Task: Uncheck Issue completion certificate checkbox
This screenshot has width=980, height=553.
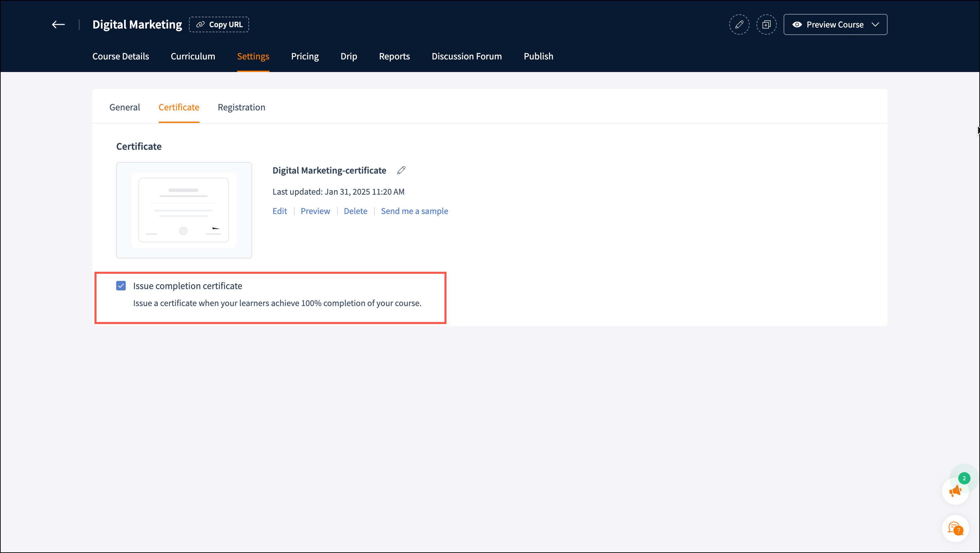Action: [x=121, y=286]
